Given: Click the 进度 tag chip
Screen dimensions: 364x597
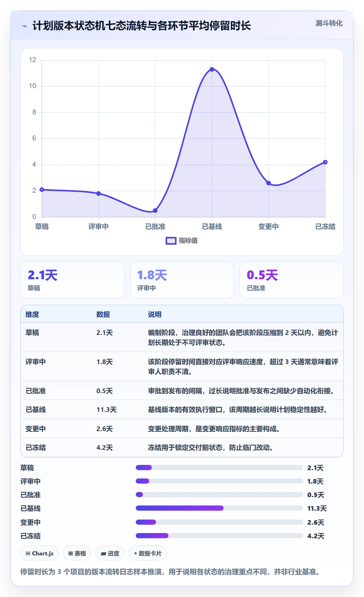Looking at the screenshot, I should click(x=110, y=553).
